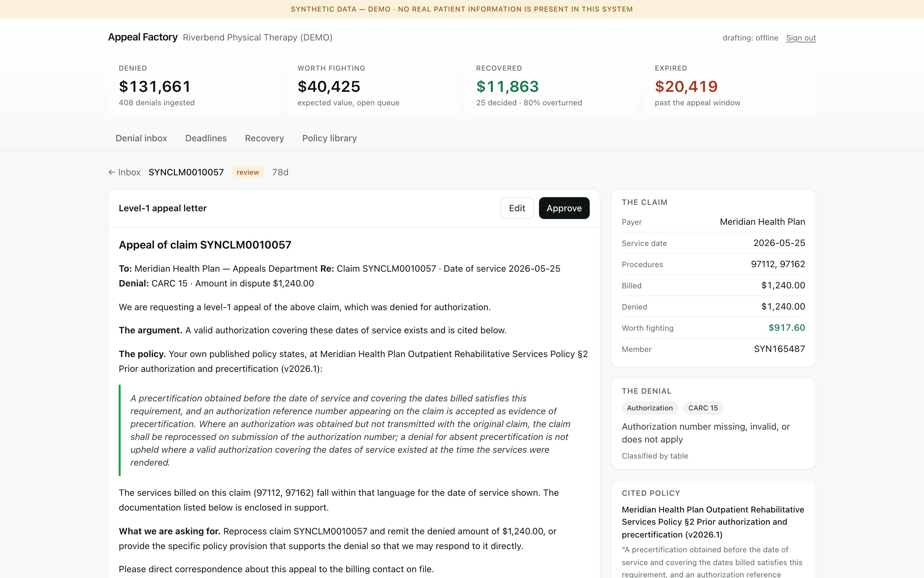Click the procedures value '97112, 97162'
Viewport: 924px width, 578px height.
tap(778, 264)
